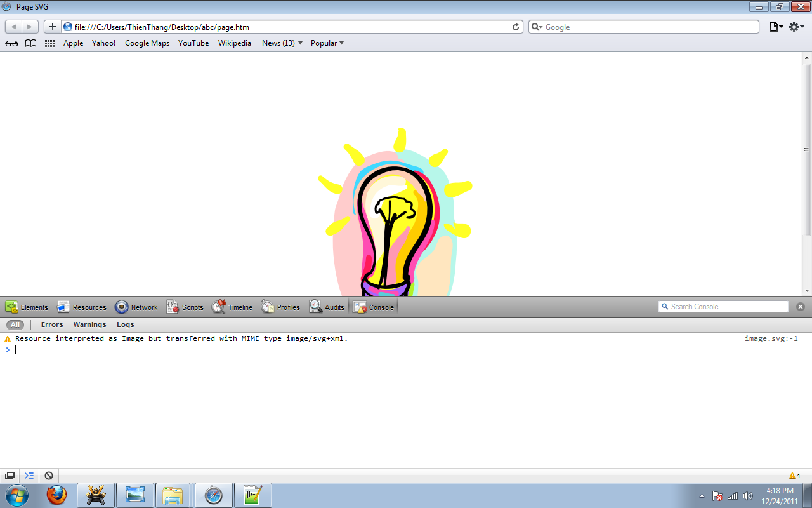
Task: Open the Timeline panel
Action: coord(232,307)
